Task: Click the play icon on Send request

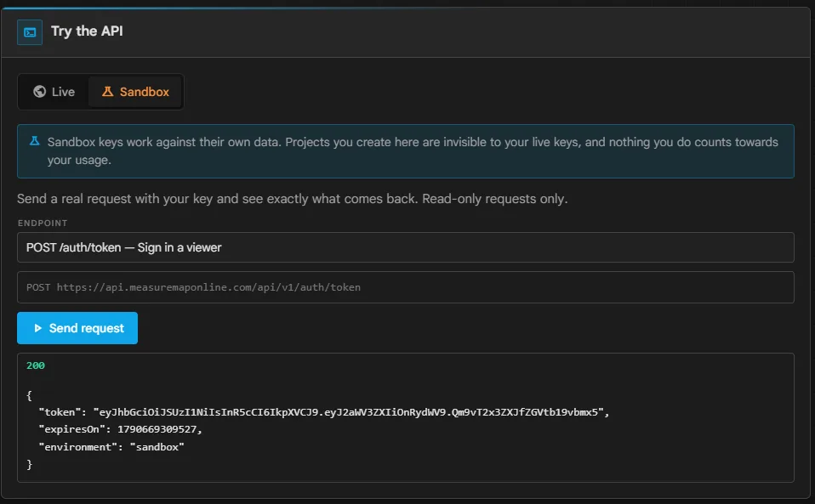Action: [37, 328]
